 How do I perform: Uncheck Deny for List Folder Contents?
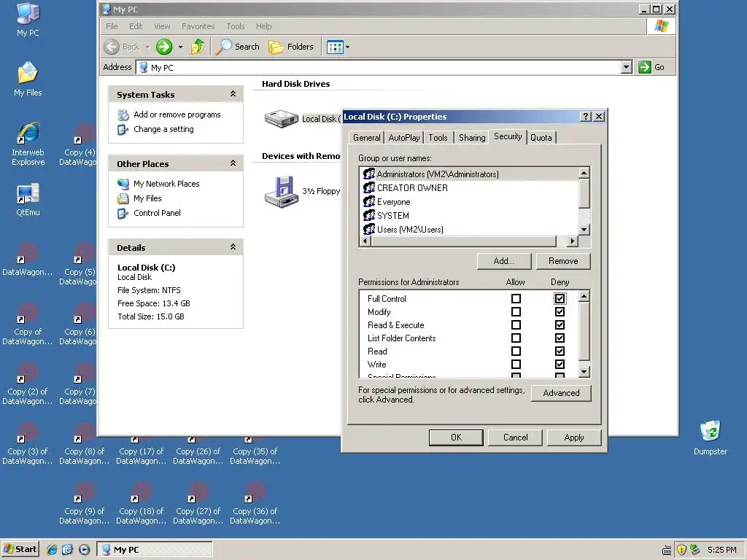tap(560, 338)
